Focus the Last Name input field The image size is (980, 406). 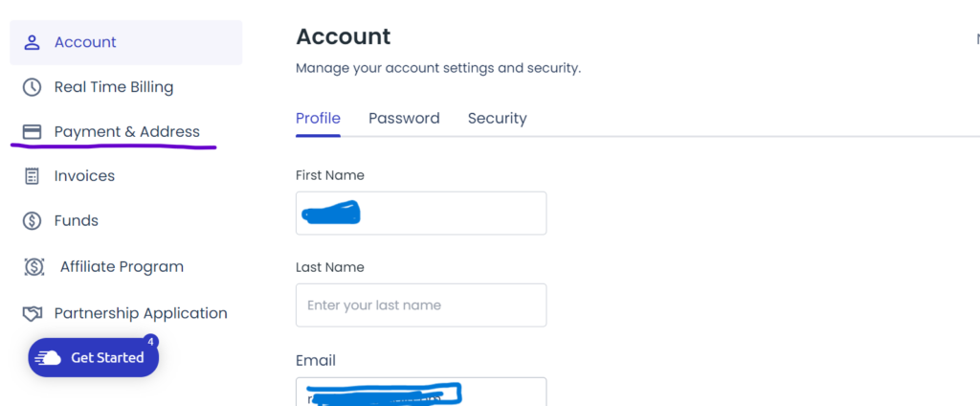tap(421, 305)
